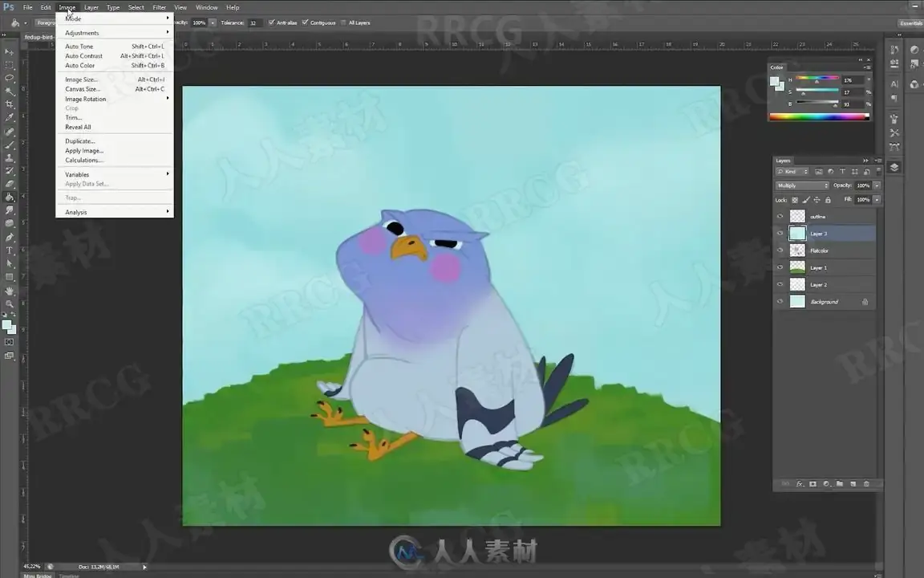
Task: Delete layer trash icon
Action: coord(866,483)
